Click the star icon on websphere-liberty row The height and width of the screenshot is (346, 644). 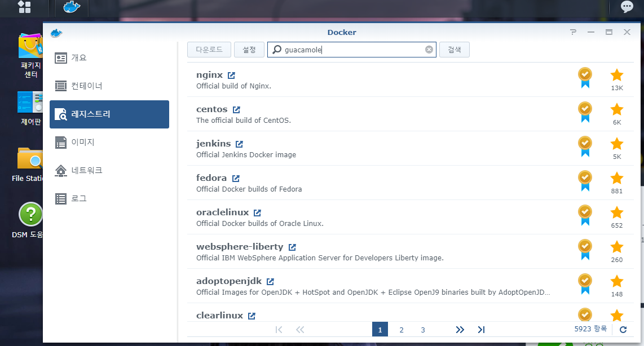(x=616, y=247)
